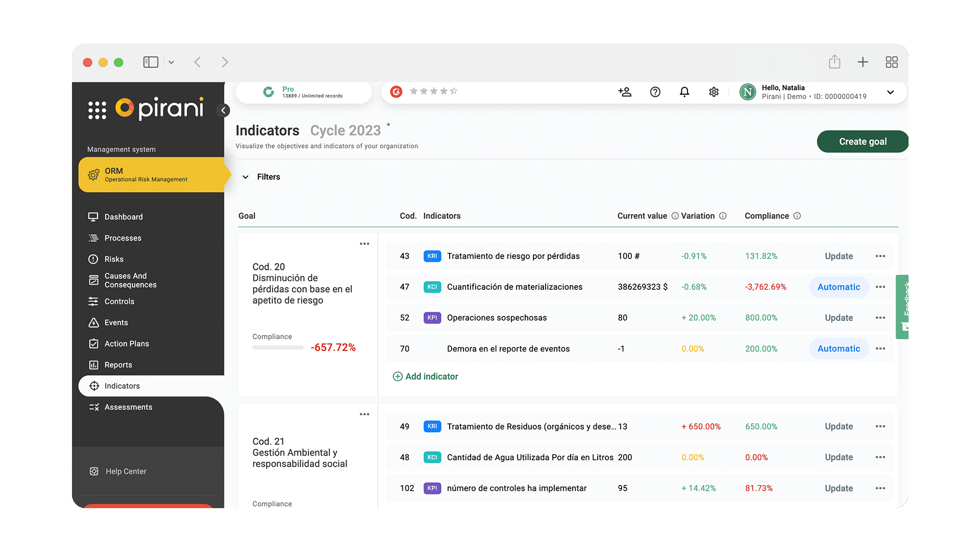Viewport: 980px width, 551px height.
Task: Open the options menu for indicator 43
Action: click(880, 256)
